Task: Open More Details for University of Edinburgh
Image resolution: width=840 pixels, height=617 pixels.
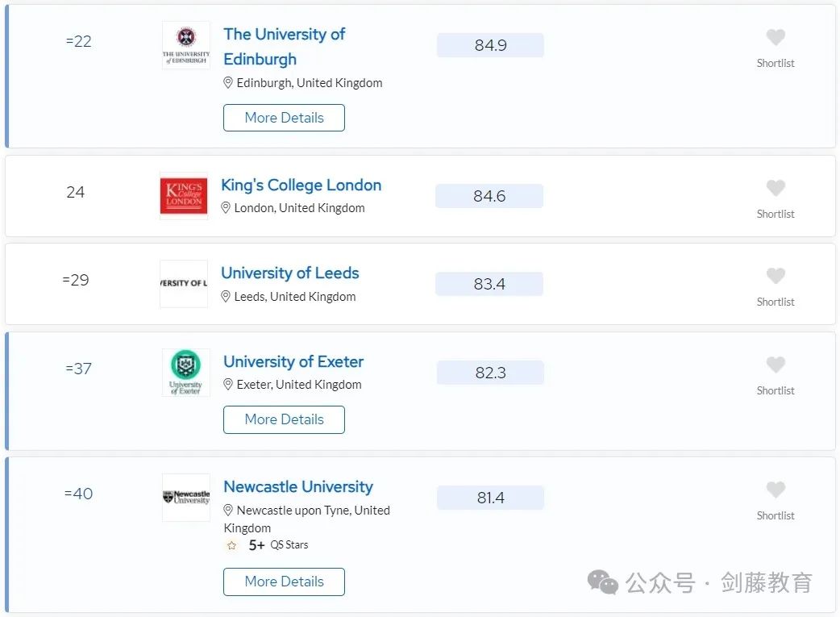Action: pos(284,118)
